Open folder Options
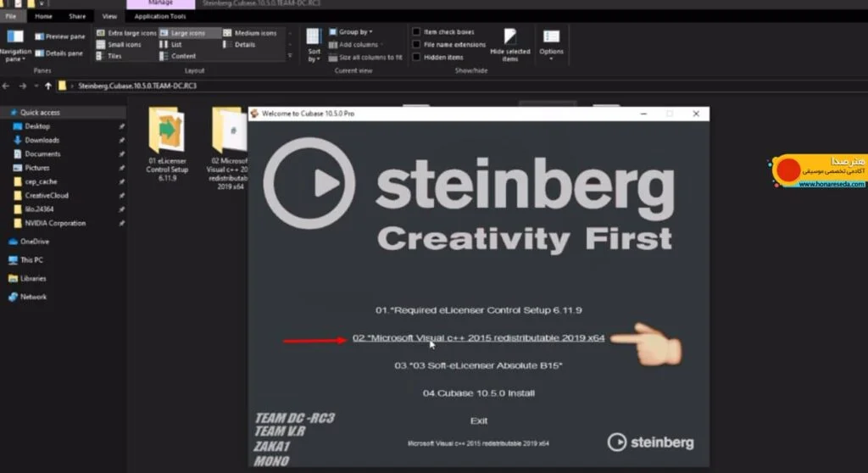The width and height of the screenshot is (868, 473). 551,44
